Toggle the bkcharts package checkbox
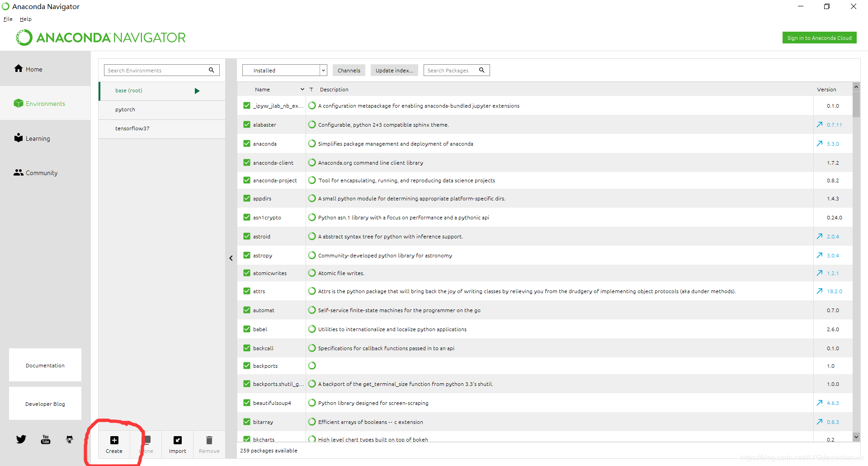868x466 pixels. pos(247,439)
